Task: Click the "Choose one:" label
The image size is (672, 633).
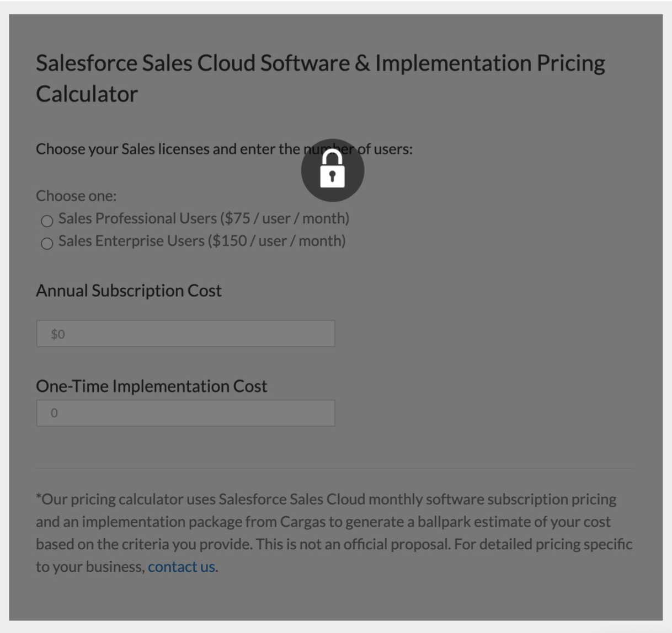Action: pos(76,196)
